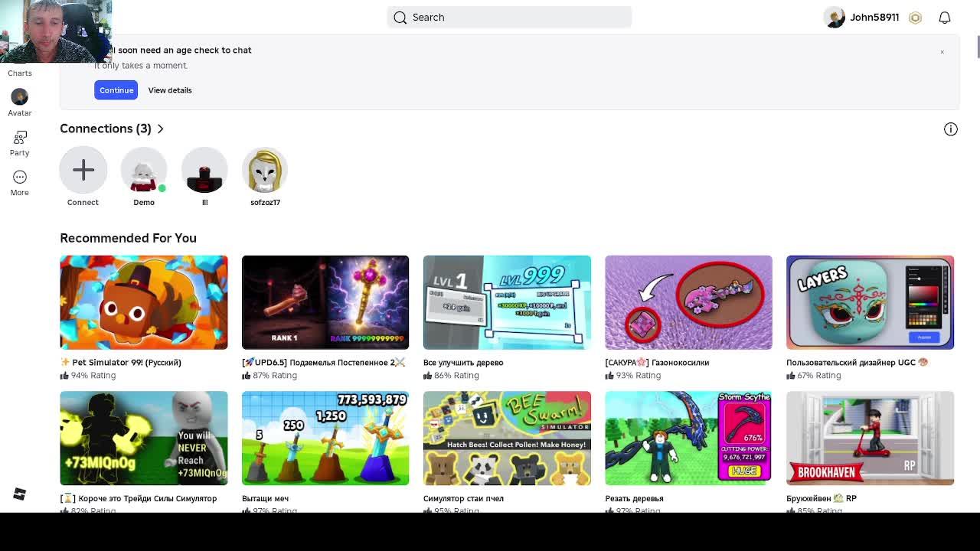This screenshot has height=551, width=980.
Task: Click the 94% Rating text
Action: (x=93, y=376)
